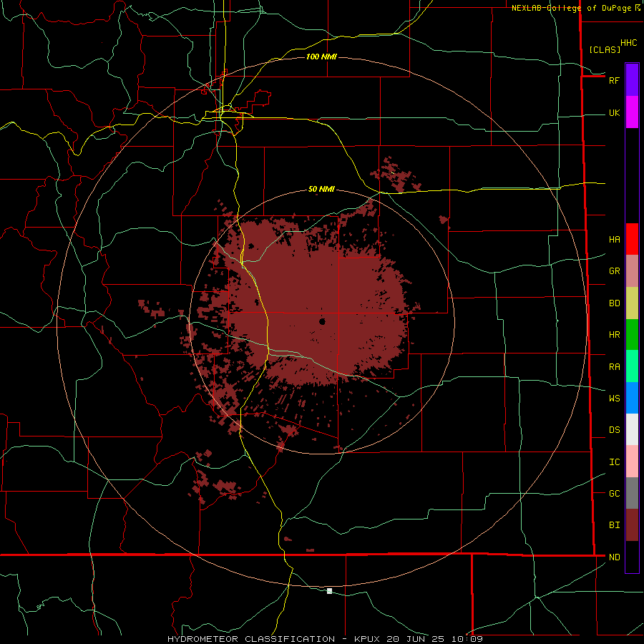The image size is (644, 644).
Task: Click the black radar site dot at center
Action: pos(323,321)
